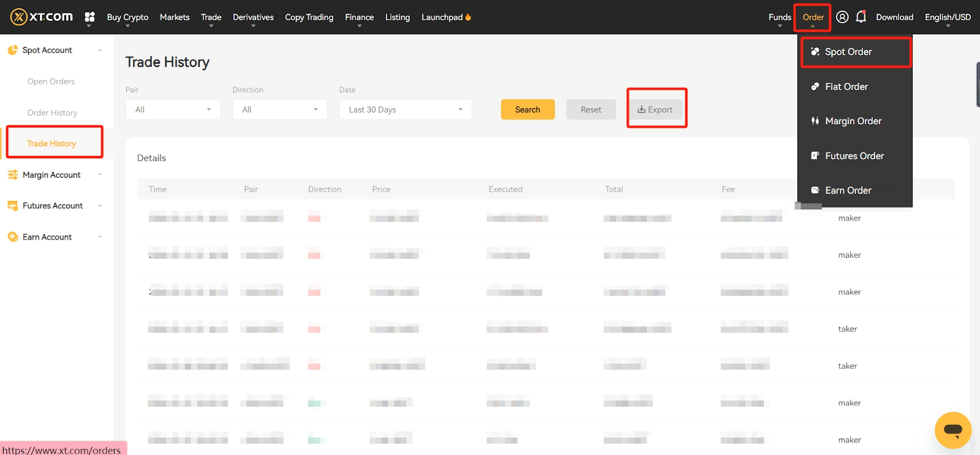This screenshot has height=455, width=980.
Task: Open the Last 30 Days date dropdown
Action: [x=405, y=110]
